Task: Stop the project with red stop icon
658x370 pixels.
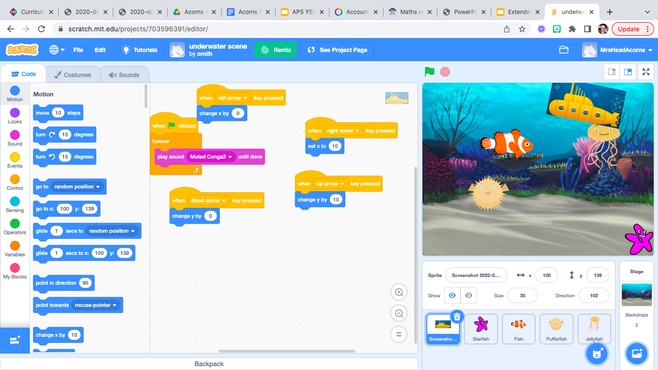Action: pos(445,72)
